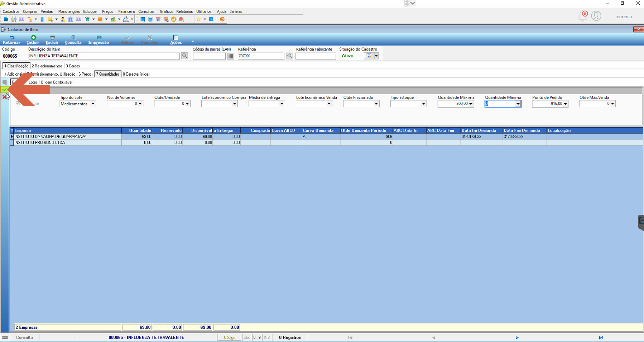
Task: Click the cash register toolbar icon
Action: [x=126, y=19]
